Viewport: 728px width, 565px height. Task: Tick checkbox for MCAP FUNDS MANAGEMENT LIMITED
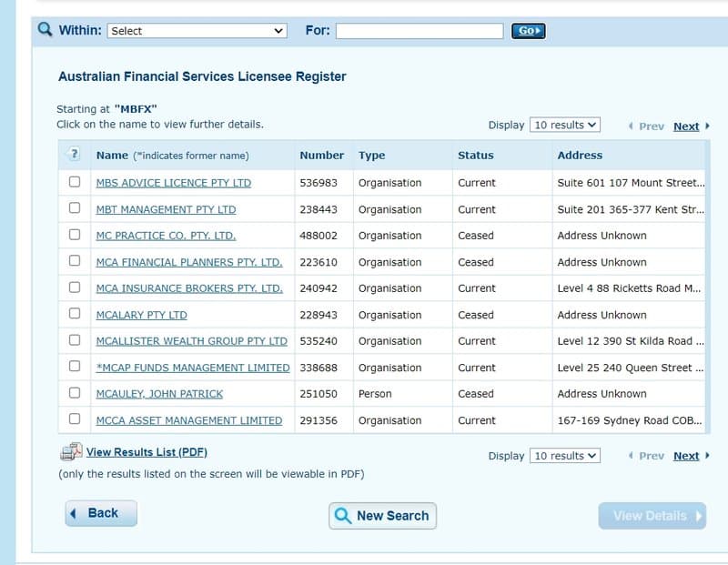[x=75, y=367]
